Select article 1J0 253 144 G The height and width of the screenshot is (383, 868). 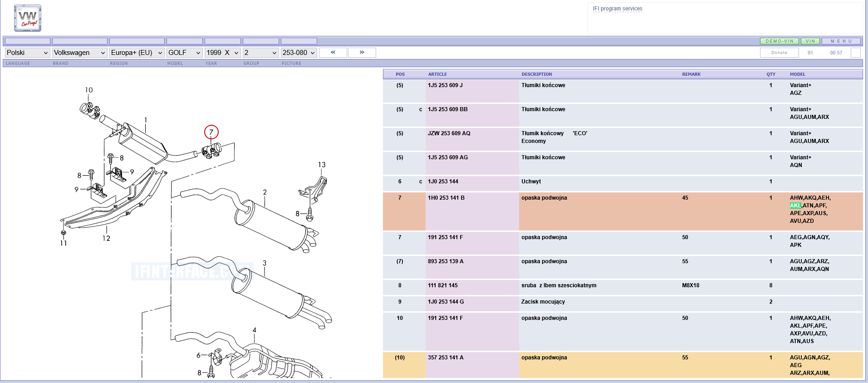pyautogui.click(x=446, y=302)
